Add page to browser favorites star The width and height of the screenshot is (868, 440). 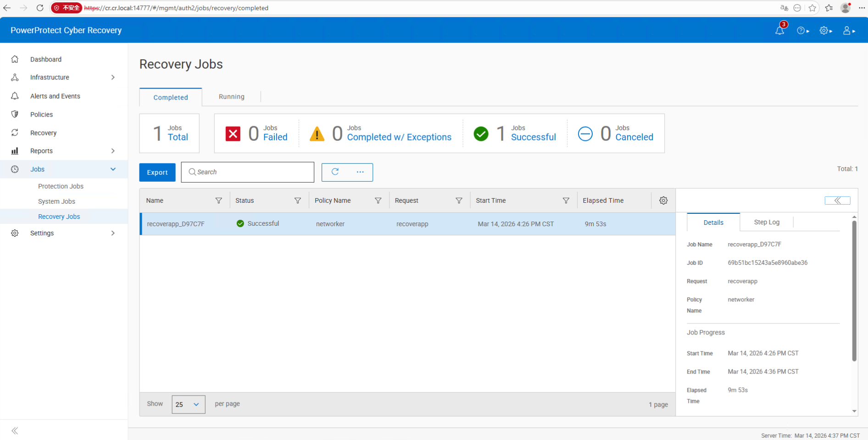pyautogui.click(x=812, y=8)
